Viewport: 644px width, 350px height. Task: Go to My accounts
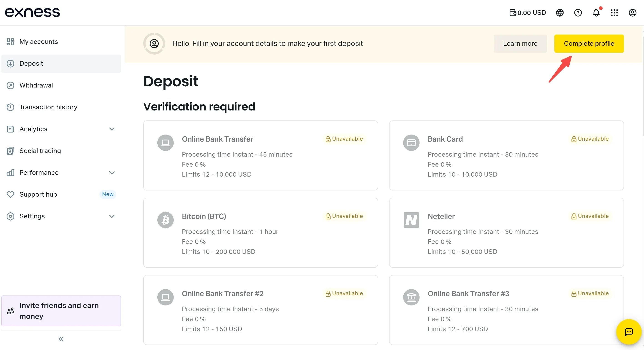[x=61, y=42]
